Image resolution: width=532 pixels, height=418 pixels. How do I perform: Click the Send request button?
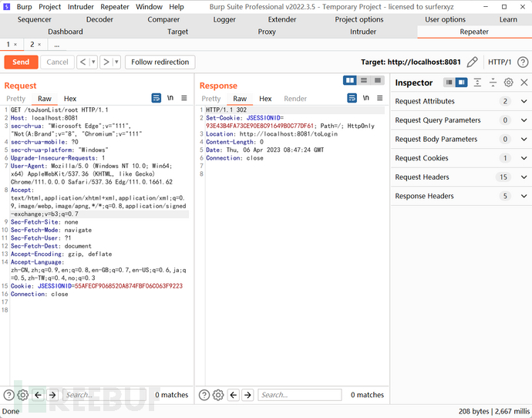pos(21,62)
